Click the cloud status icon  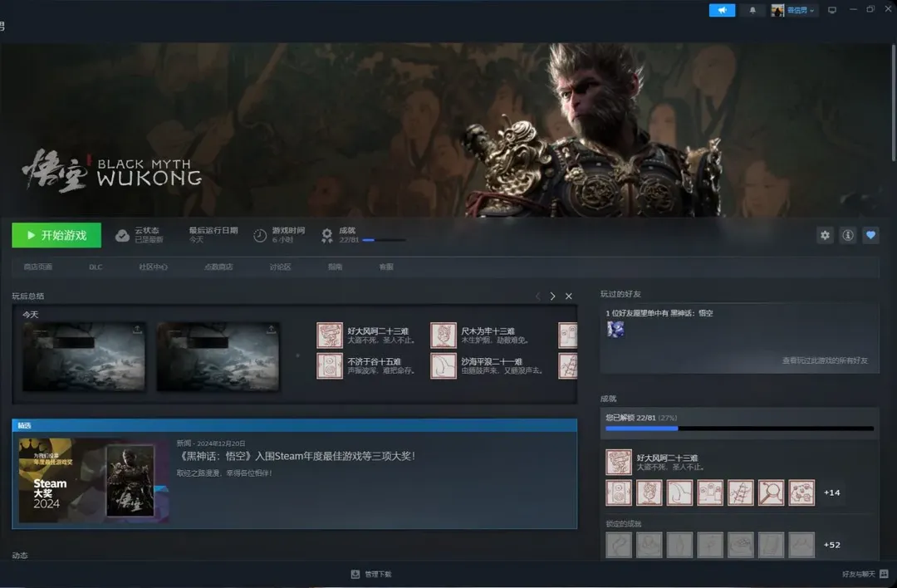(122, 236)
